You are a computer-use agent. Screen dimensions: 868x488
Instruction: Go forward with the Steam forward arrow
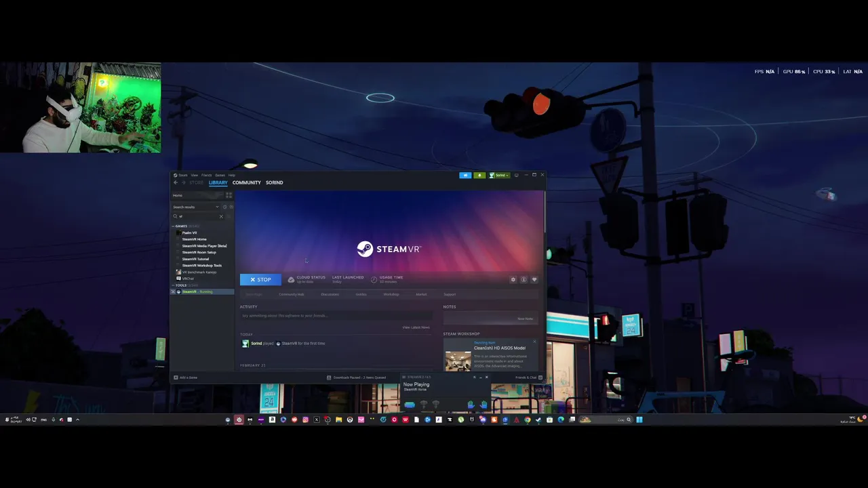(183, 182)
